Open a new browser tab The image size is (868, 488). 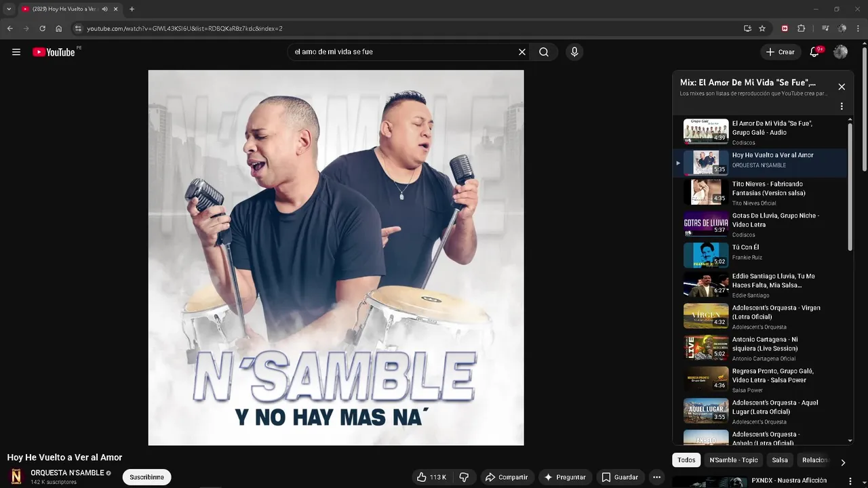132,9
